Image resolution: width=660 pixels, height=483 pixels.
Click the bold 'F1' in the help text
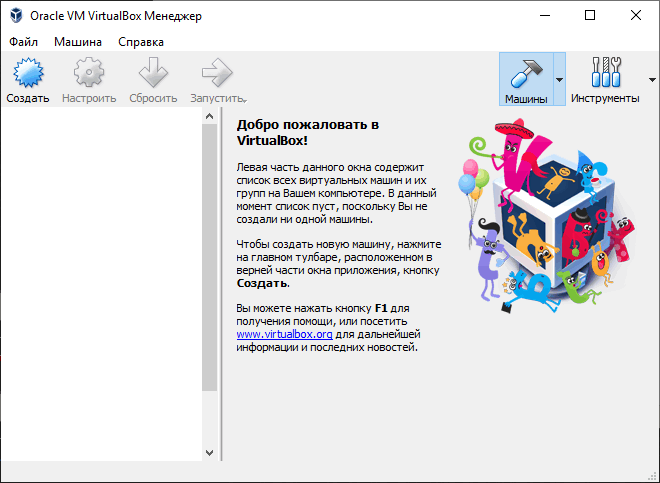[x=381, y=308]
